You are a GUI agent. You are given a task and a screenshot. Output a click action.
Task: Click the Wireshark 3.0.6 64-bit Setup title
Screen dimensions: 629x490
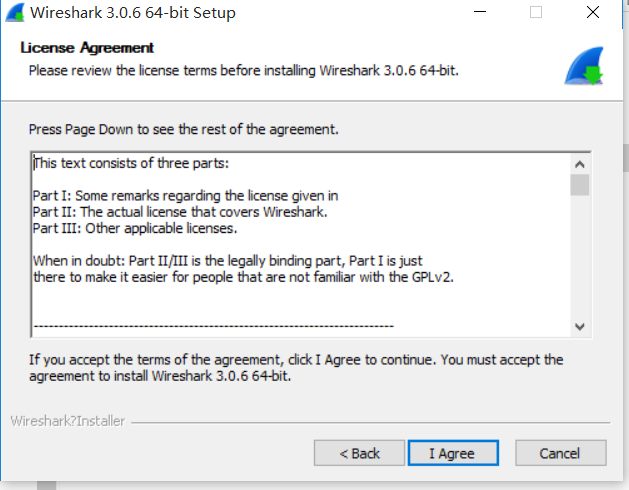[133, 13]
